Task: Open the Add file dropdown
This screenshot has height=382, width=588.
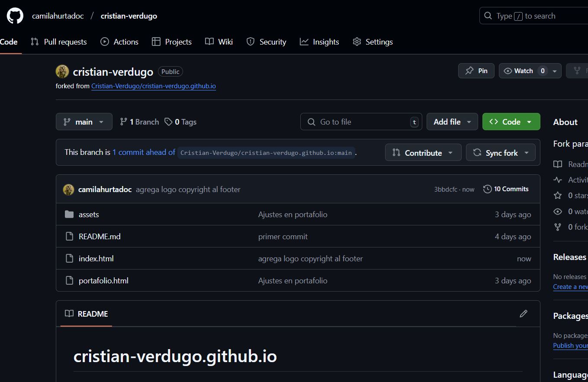Action: tap(452, 122)
